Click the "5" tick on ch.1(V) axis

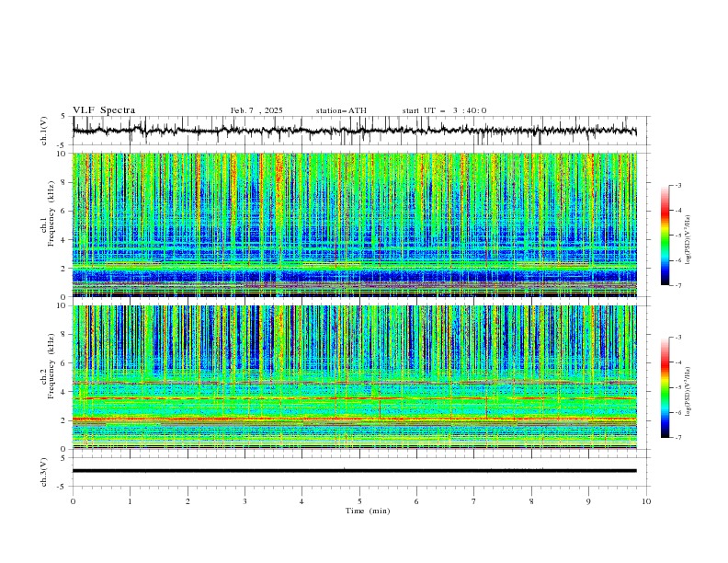click(x=63, y=117)
